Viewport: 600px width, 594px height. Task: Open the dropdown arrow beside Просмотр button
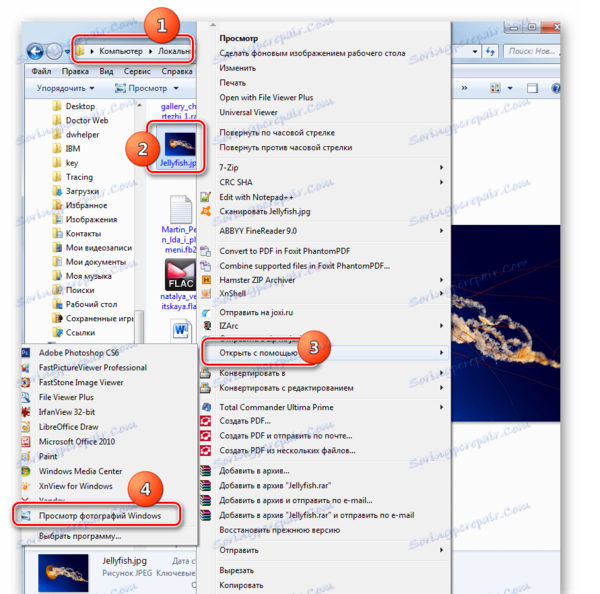[x=176, y=88]
